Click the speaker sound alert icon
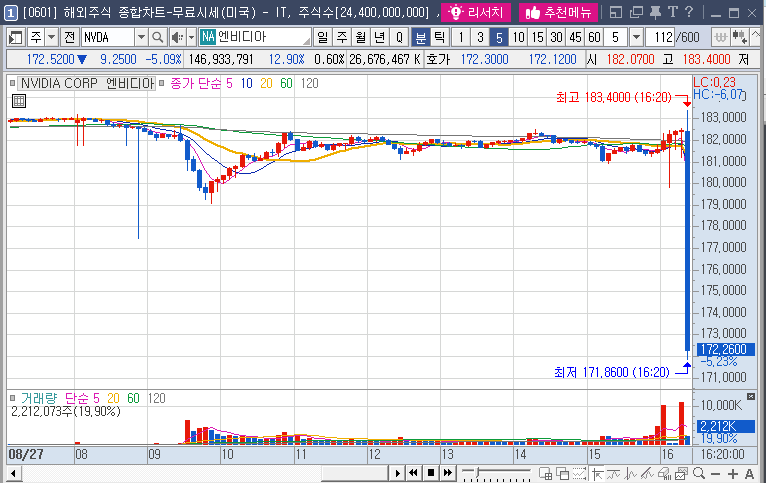Screen dimensions: 766x483 pos(177,37)
